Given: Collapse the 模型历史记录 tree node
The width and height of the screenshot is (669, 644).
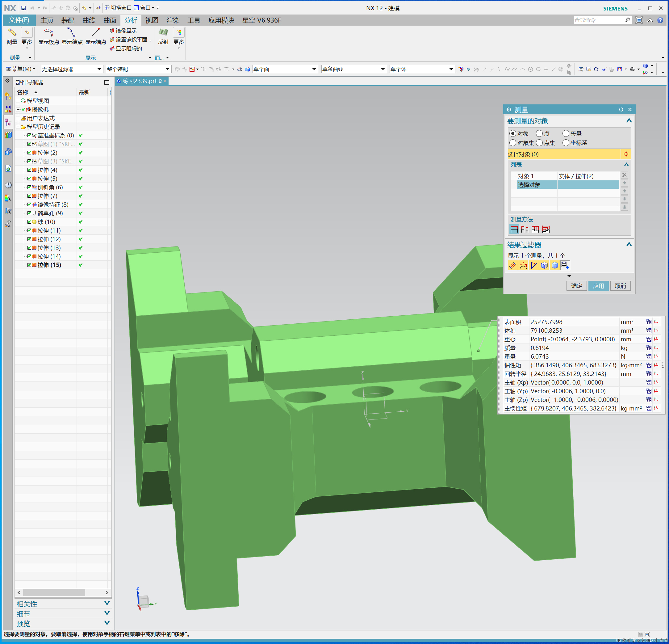Looking at the screenshot, I should pos(18,127).
